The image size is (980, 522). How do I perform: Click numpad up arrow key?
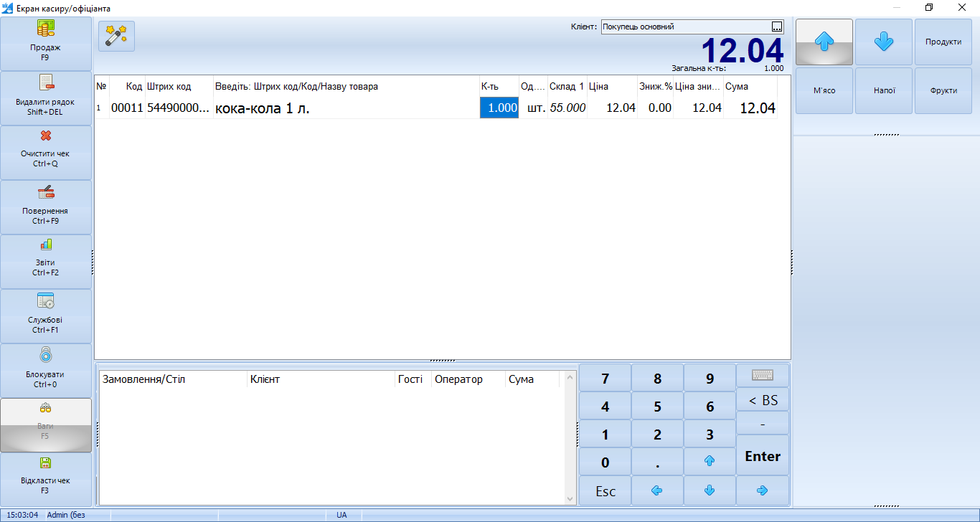[710, 462]
